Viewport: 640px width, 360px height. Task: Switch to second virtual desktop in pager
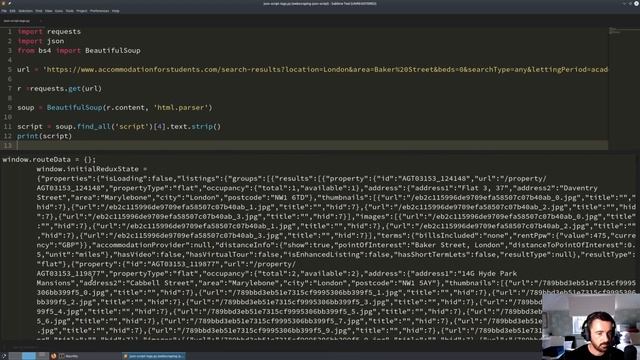29,356
